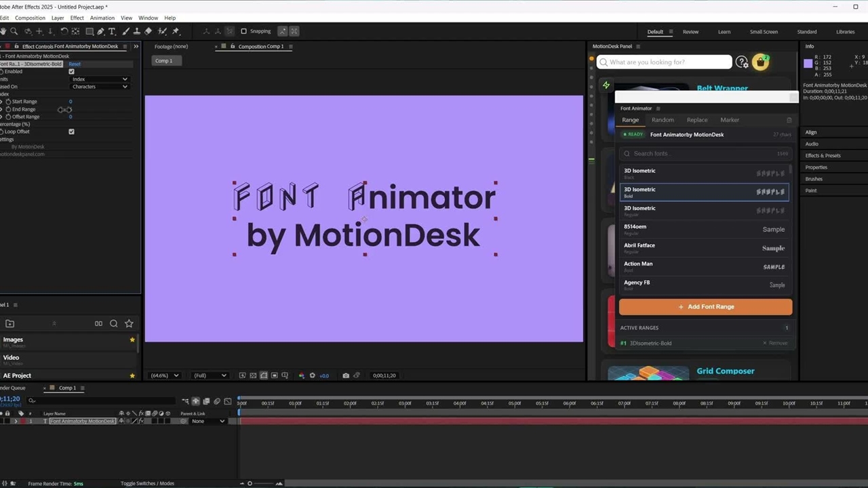Toggle Start Range stopwatch keyframing
Screen dimensions: 868x488
(x=8, y=102)
